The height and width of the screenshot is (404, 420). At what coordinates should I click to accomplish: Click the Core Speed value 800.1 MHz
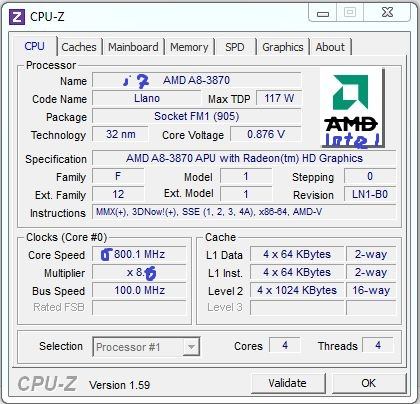coord(139,254)
